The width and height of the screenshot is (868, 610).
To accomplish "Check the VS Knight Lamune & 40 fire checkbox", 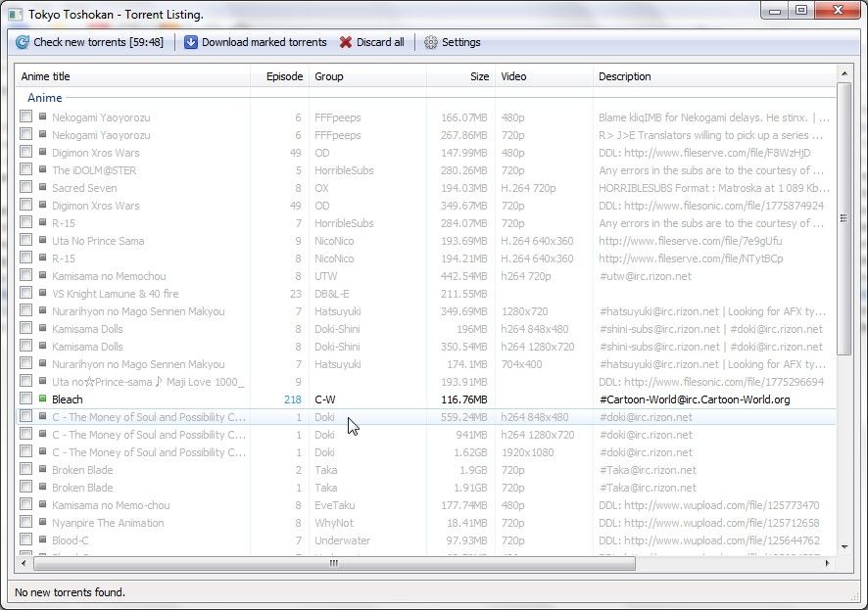I will click(x=26, y=293).
